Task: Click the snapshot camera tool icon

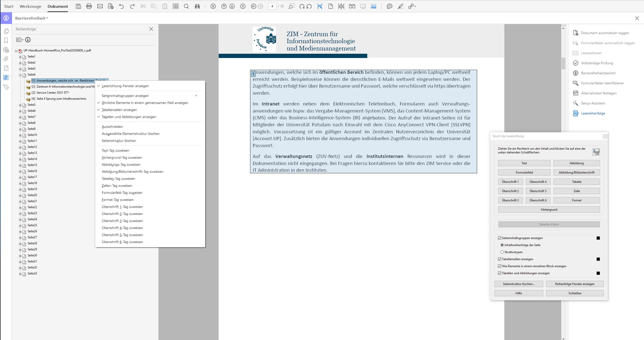Action: point(176,6)
